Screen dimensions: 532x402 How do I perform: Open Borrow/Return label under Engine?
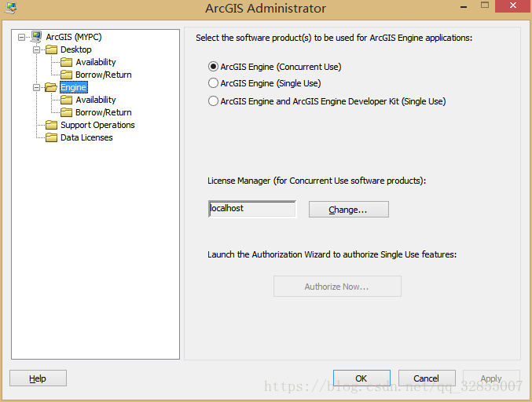104,112
